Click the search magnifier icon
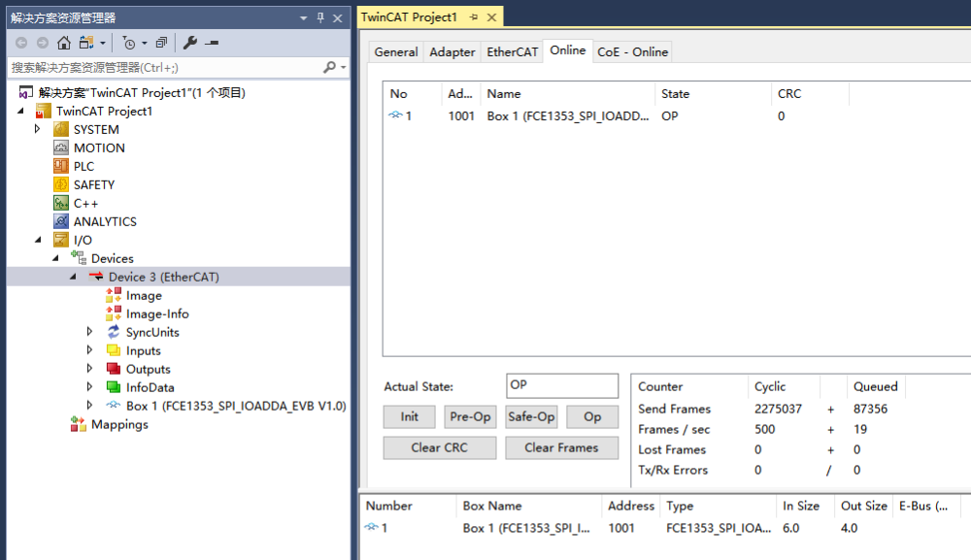 click(329, 67)
